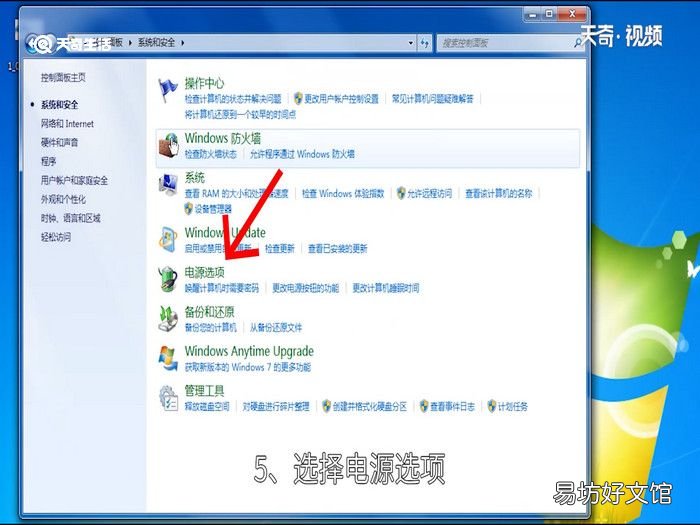Click 更改用户帐户控制设置 link
This screenshot has height=525, width=700.
click(x=341, y=99)
